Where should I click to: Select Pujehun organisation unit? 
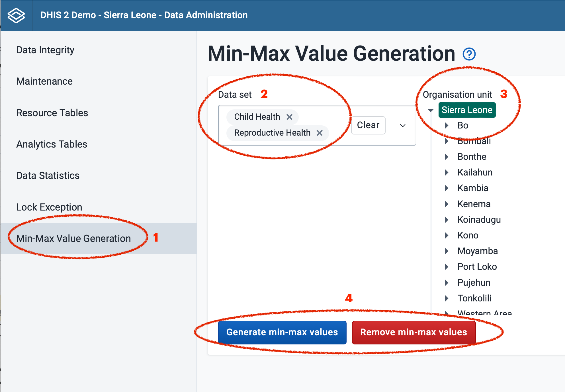coord(474,283)
